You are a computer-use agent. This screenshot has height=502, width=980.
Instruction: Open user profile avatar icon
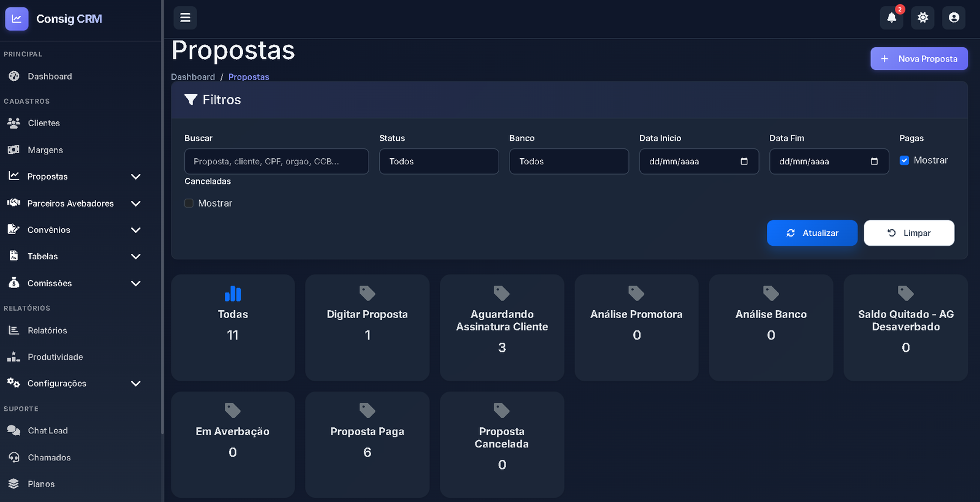click(x=954, y=18)
